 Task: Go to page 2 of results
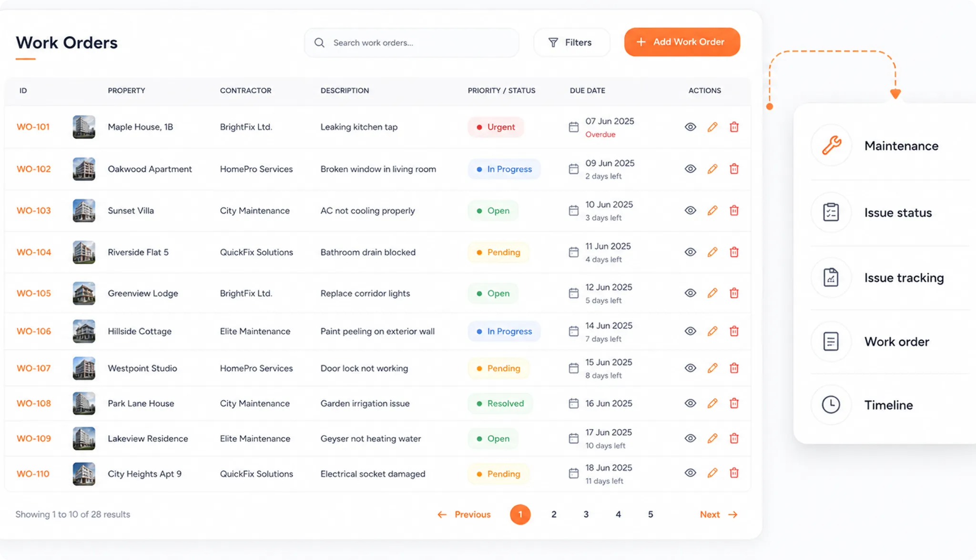(x=554, y=514)
